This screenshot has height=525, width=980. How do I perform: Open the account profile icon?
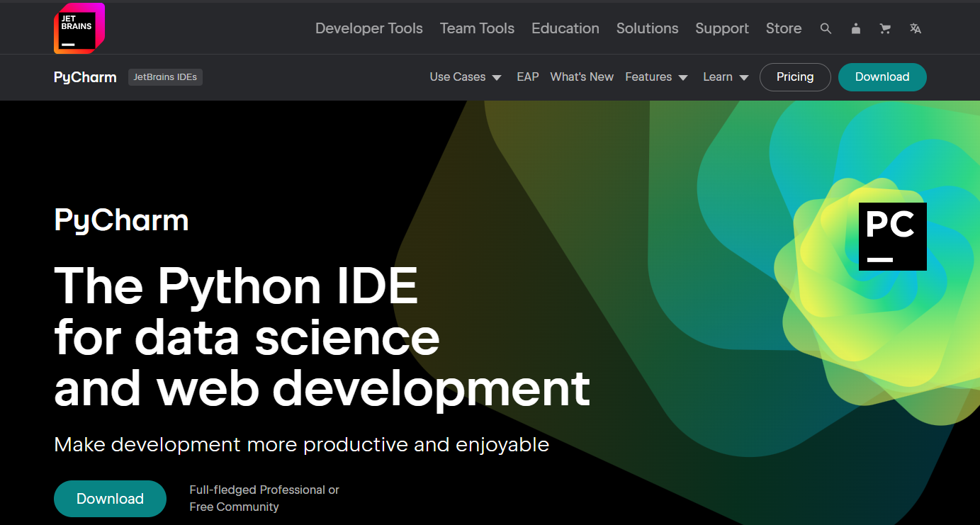point(856,28)
